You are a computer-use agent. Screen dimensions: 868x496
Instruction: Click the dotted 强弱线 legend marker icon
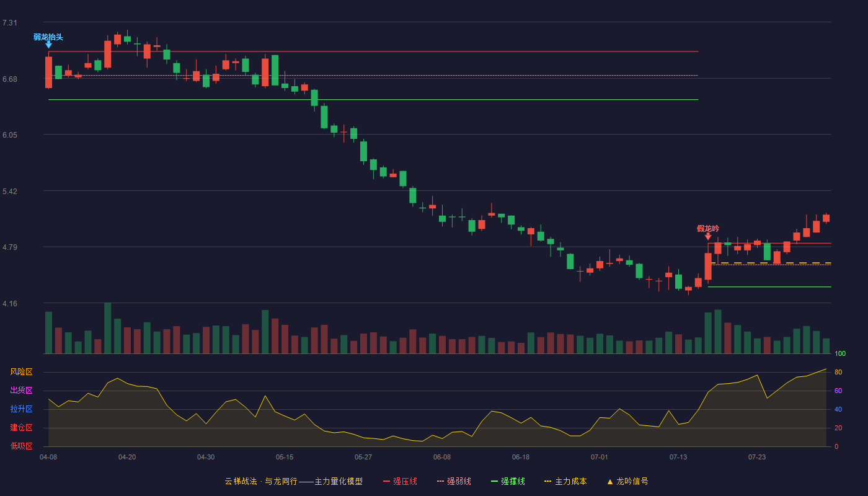pyautogui.click(x=440, y=482)
